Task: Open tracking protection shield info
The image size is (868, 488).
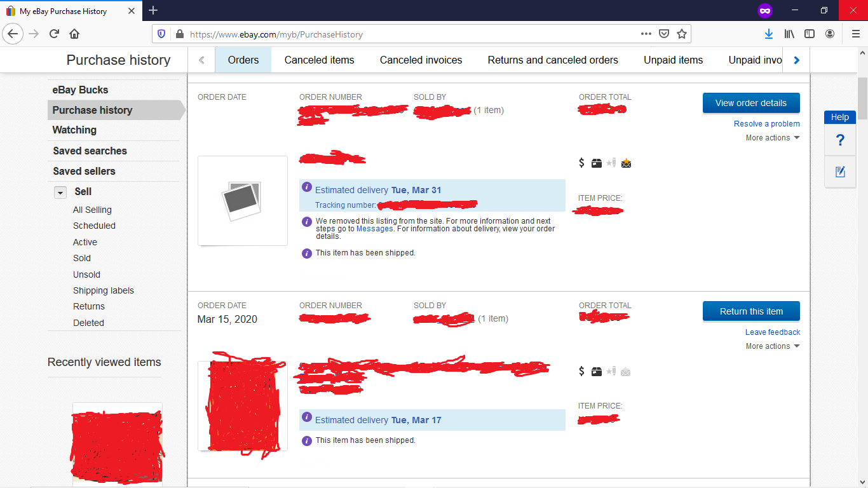Action: click(x=161, y=34)
